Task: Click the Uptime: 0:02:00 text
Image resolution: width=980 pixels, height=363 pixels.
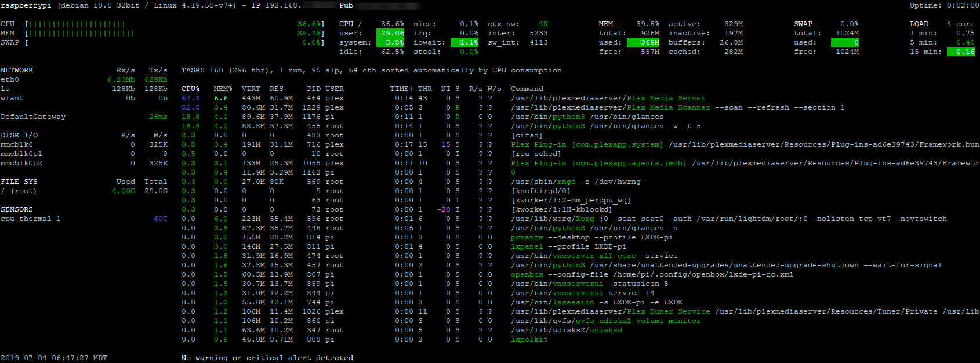Action: (945, 6)
